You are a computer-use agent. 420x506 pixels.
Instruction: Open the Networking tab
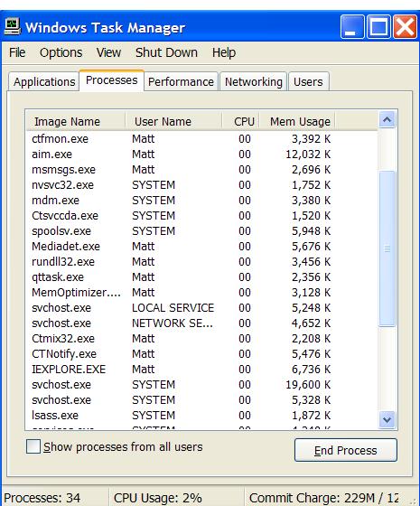pyautogui.click(x=254, y=81)
